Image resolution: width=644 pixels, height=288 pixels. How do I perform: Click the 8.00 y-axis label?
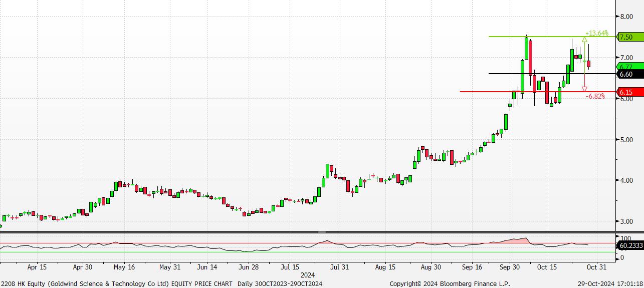point(626,17)
